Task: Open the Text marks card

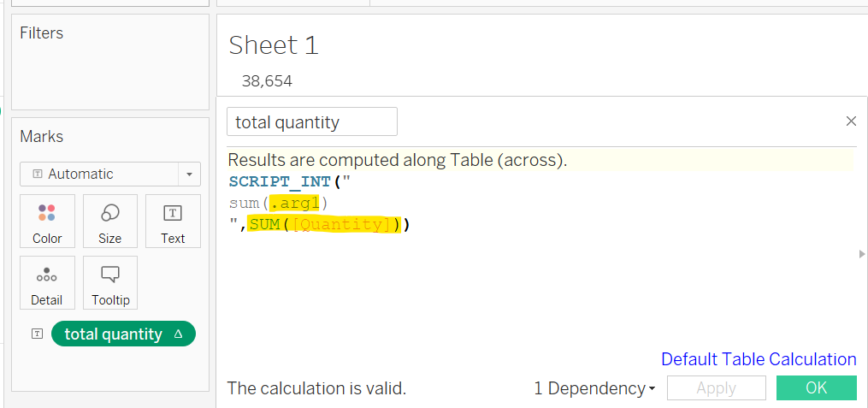Action: coord(173,221)
